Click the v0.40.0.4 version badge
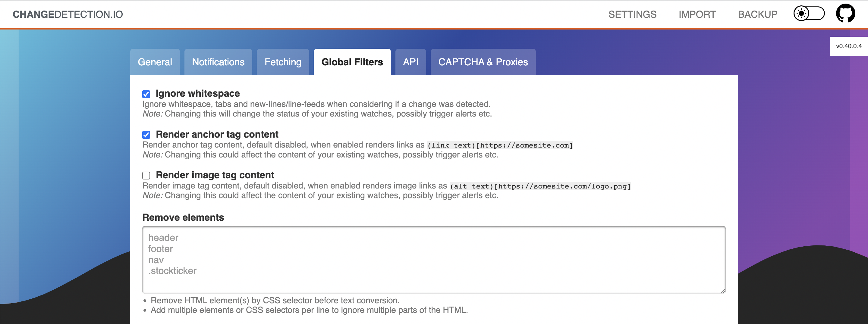This screenshot has width=868, height=324. tap(848, 46)
